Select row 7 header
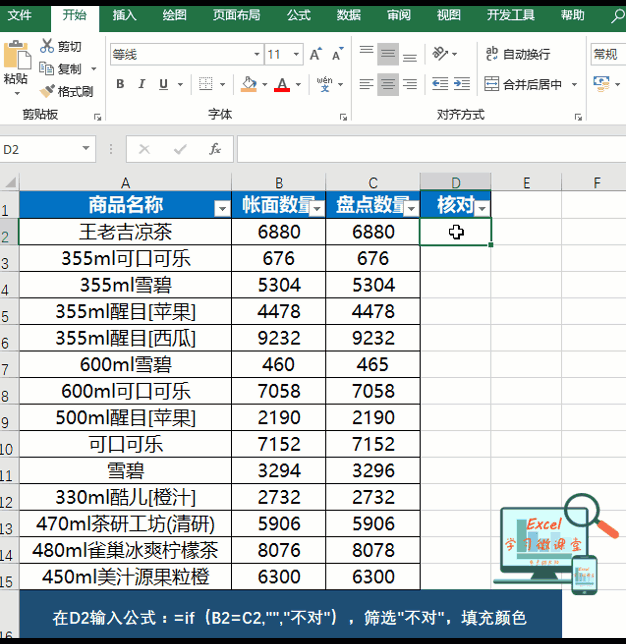Screen dimensions: 626x644 9,365
